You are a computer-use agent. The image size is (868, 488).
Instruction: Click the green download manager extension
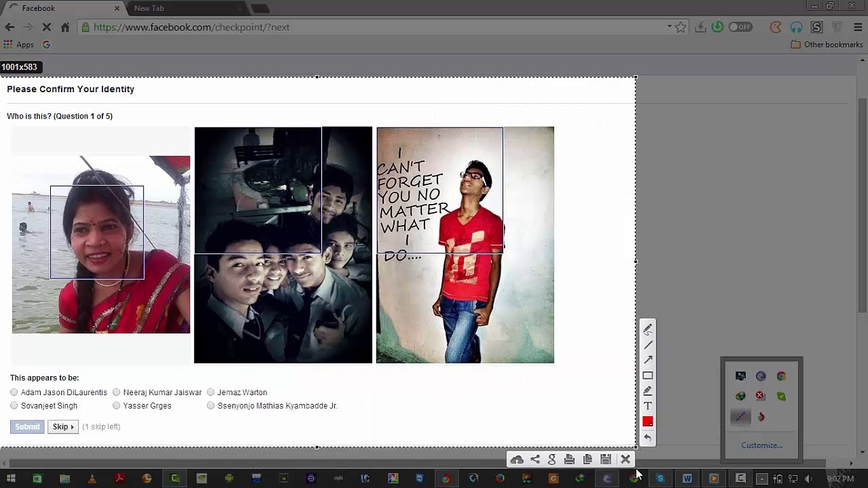click(x=717, y=27)
